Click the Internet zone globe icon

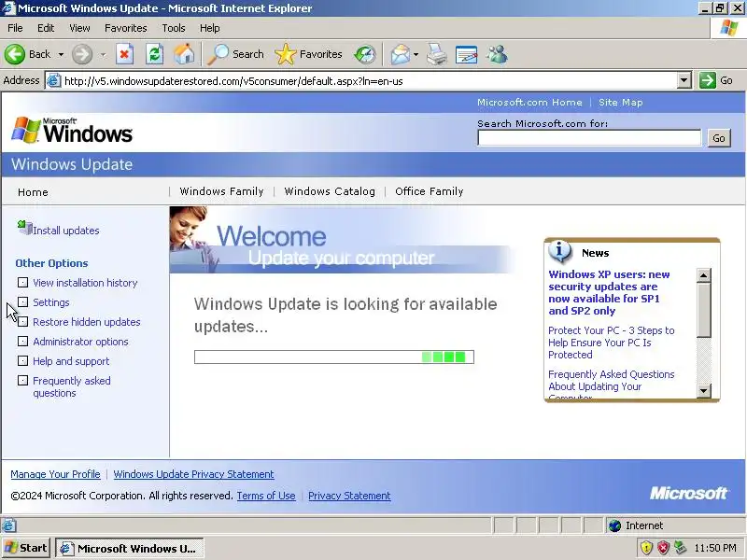pos(614,525)
